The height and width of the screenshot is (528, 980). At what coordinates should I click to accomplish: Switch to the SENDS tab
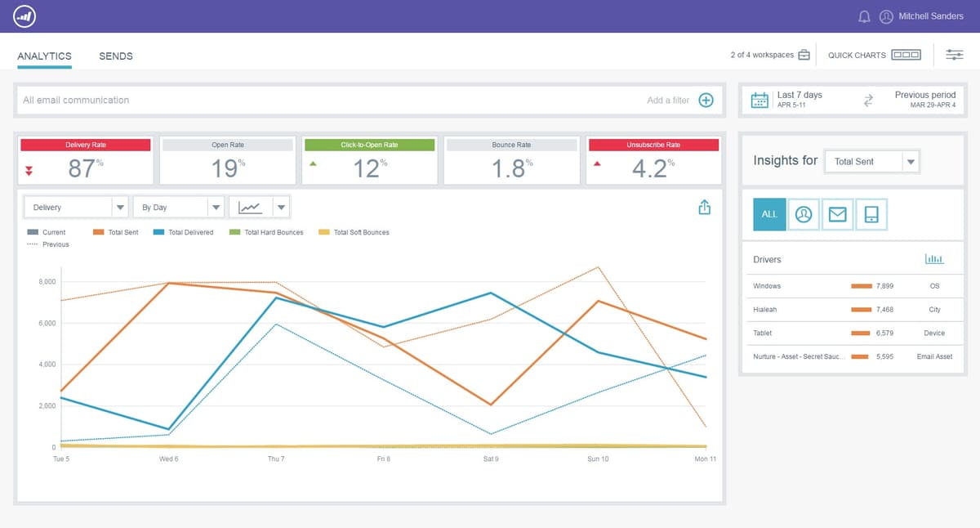[115, 56]
